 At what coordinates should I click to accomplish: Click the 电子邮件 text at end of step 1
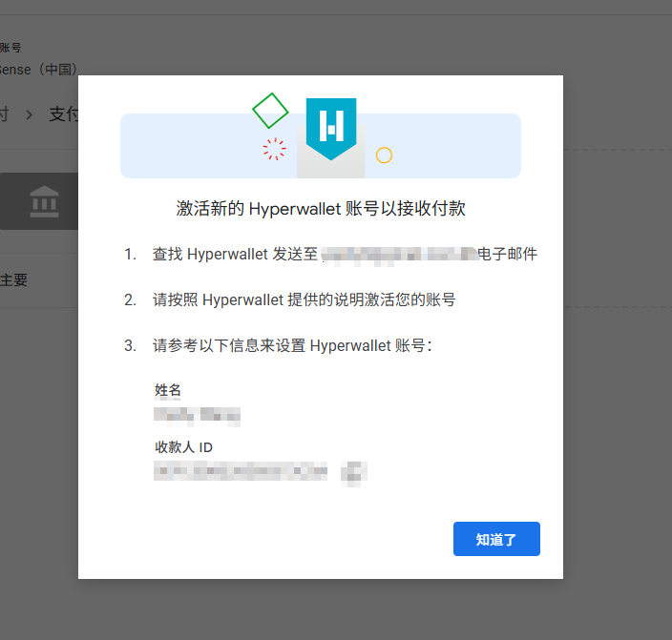coord(508,254)
